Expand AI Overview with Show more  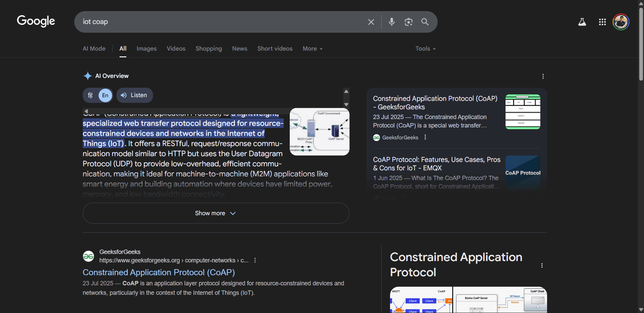point(216,213)
